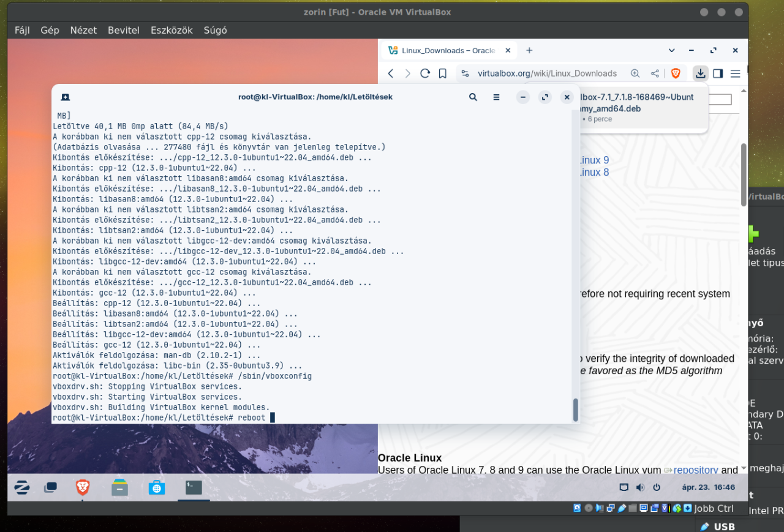Image resolution: width=784 pixels, height=532 pixels.
Task: Click VirtualBox audio status icon
Action: 600,508
